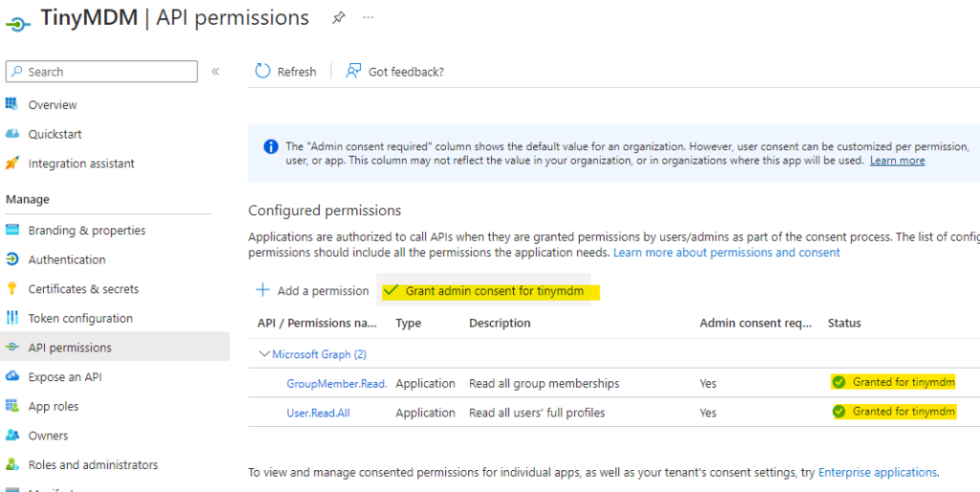Click the API permissions sidebar icon
Viewport: 980px width, 492px height.
tap(11, 347)
